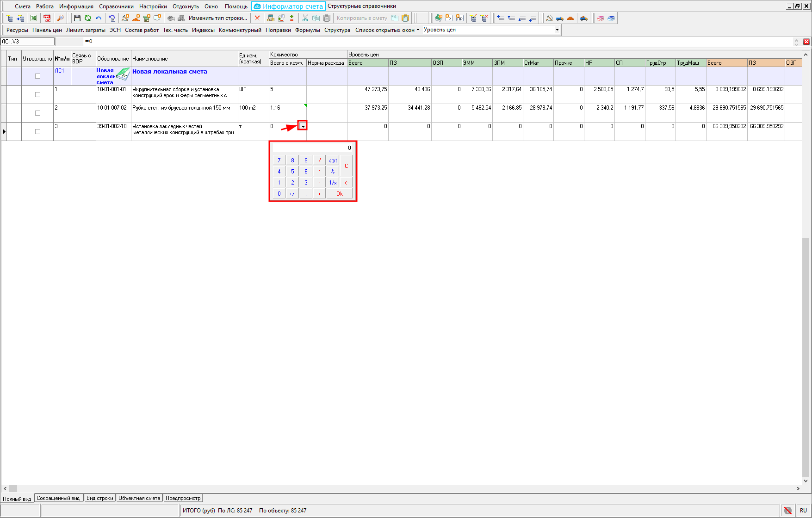This screenshot has width=812, height=518.
Task: Click the vertical scrollbar thumb at right
Action: (x=806, y=356)
